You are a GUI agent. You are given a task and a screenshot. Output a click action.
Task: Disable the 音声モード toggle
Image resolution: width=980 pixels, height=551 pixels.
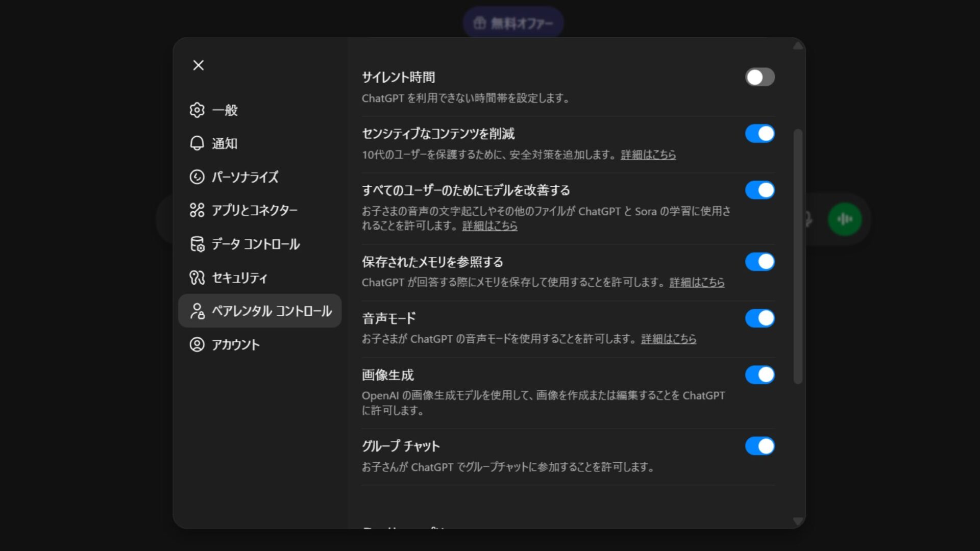point(760,318)
